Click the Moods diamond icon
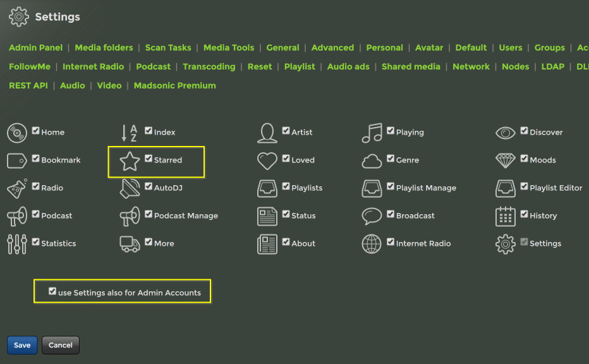This screenshot has width=589, height=364. [506, 161]
